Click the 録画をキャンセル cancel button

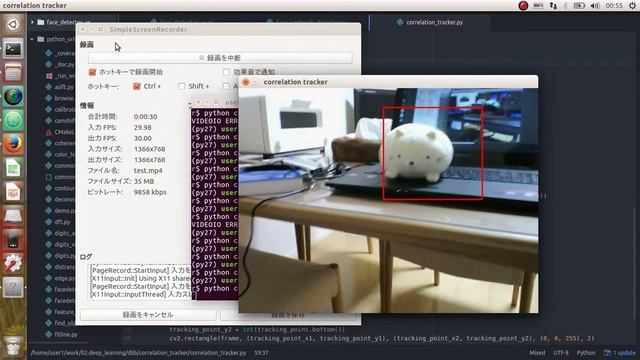click(148, 315)
